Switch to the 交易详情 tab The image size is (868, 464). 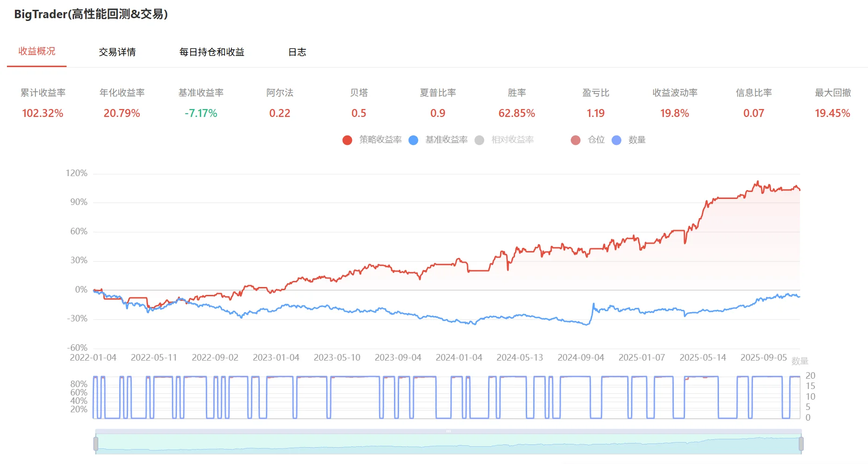pos(117,52)
